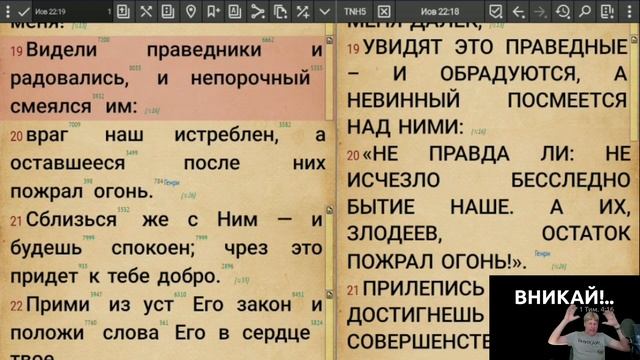Click the share verses icon
The height and width of the screenshot is (360, 640).
pos(258,11)
